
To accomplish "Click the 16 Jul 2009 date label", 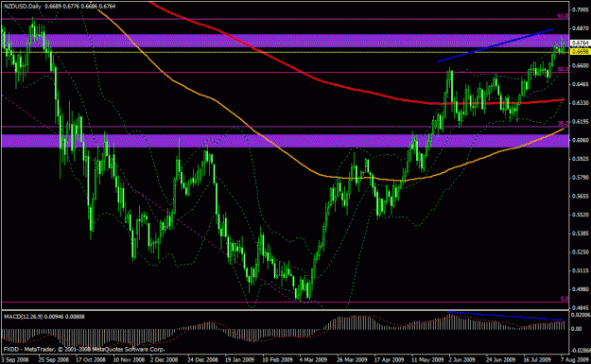I will tap(538, 360).
